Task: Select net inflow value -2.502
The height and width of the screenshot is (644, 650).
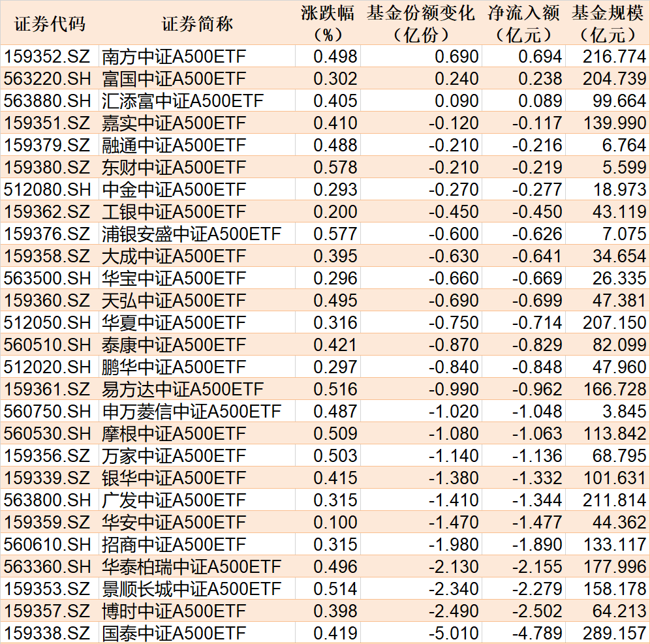Action: [x=523, y=611]
